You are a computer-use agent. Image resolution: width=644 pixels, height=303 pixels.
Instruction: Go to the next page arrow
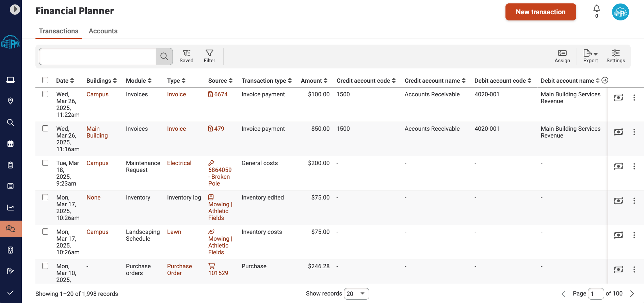(x=632, y=293)
